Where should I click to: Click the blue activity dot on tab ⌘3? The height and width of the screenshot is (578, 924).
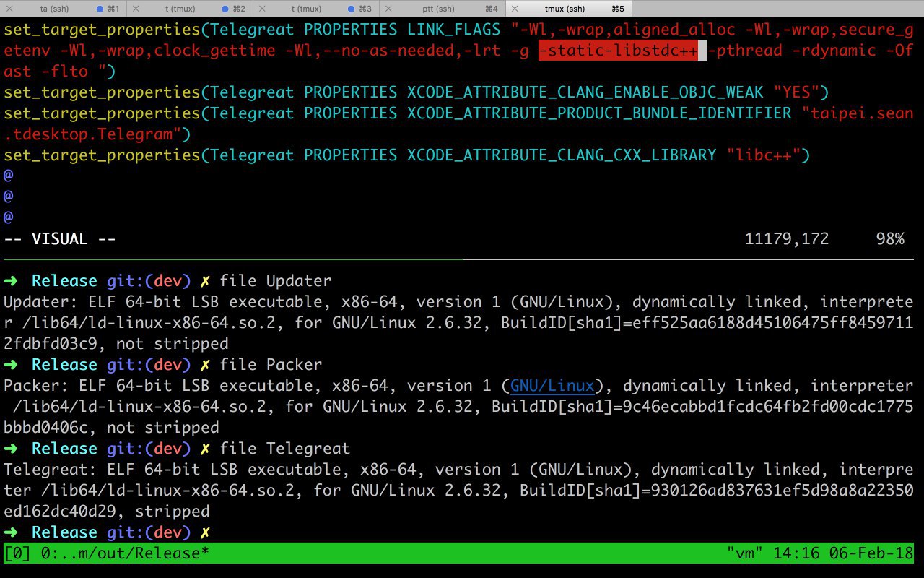[x=352, y=9]
